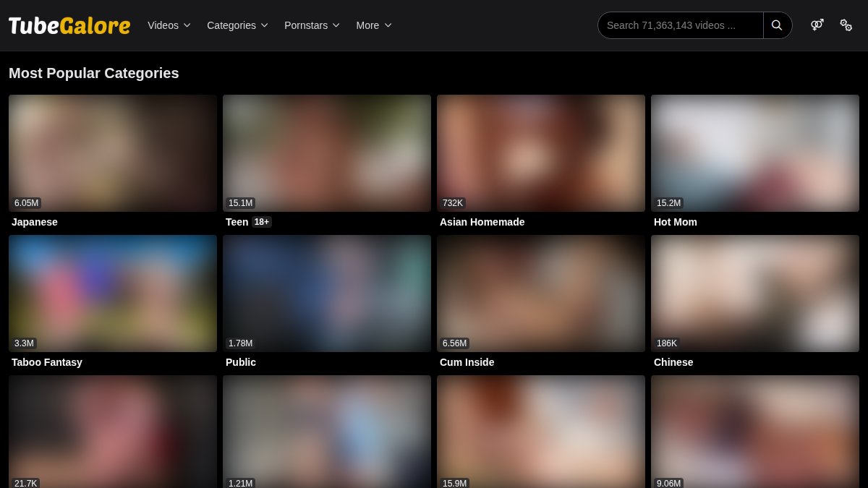
Task: Open the Hot Mom category link
Action: (676, 222)
